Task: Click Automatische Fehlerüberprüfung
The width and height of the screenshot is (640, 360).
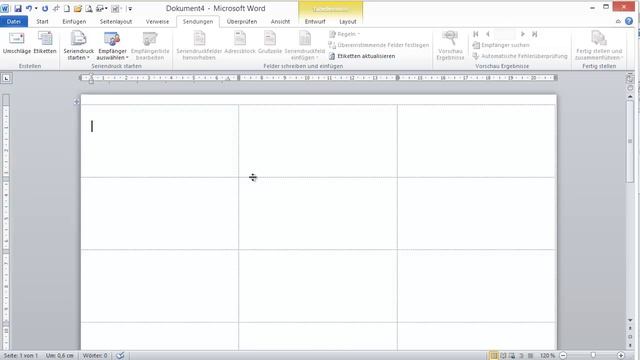Action: (x=520, y=56)
